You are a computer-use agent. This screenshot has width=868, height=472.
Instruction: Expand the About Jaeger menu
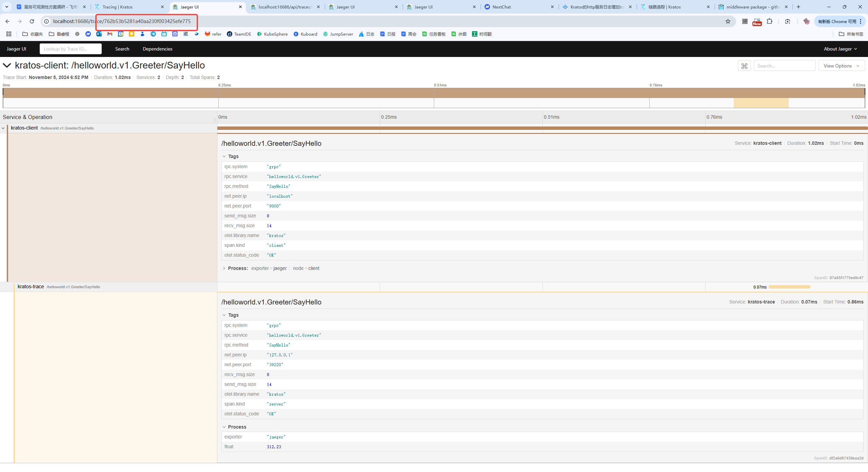point(840,49)
